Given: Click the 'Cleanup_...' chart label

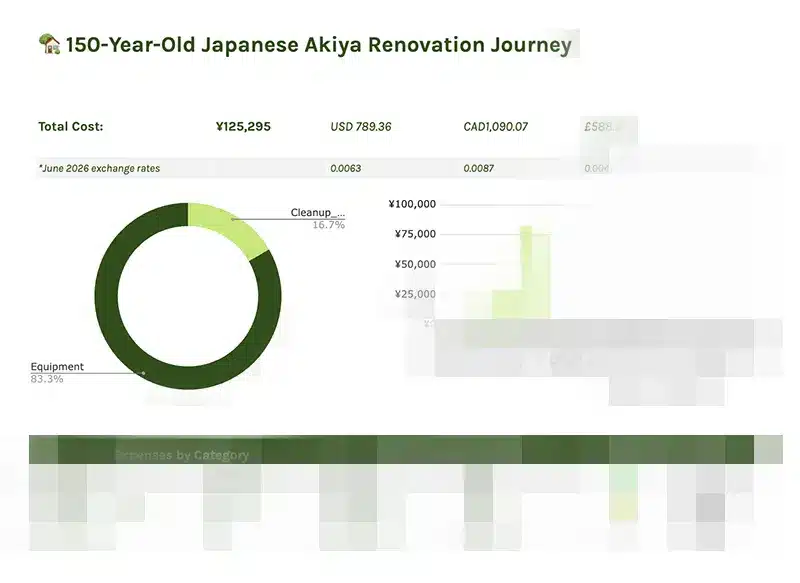Looking at the screenshot, I should coord(317,212).
